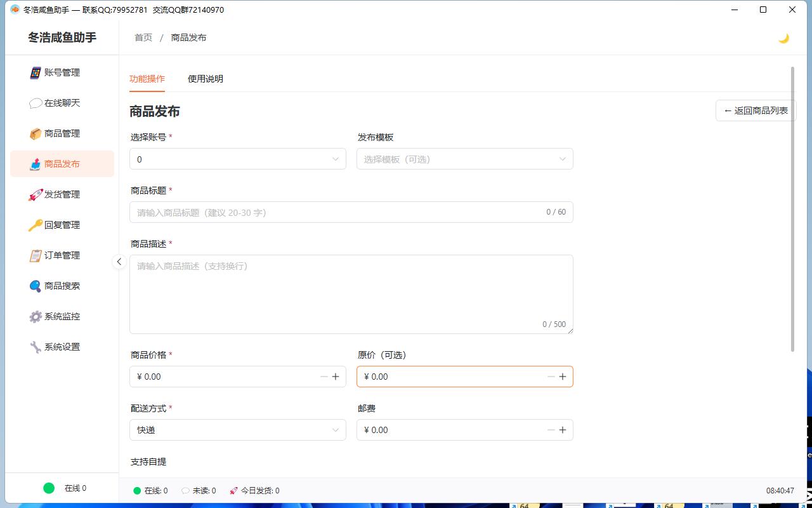Focus the 商品标题 input field
Image resolution: width=812 pixels, height=508 pixels.
click(x=351, y=212)
